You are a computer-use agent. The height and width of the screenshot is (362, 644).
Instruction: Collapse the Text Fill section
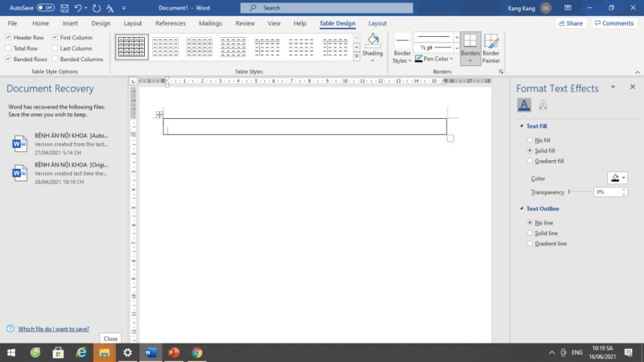(522, 126)
